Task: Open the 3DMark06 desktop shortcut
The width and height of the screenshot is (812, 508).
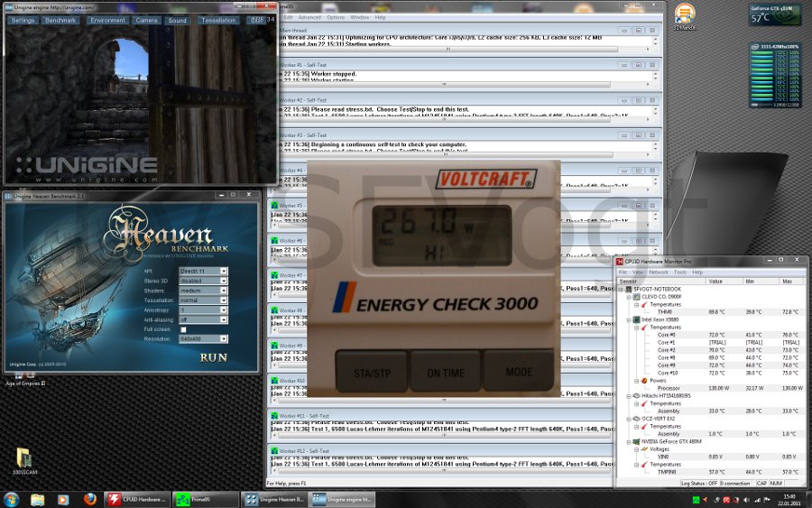Action: [x=685, y=16]
